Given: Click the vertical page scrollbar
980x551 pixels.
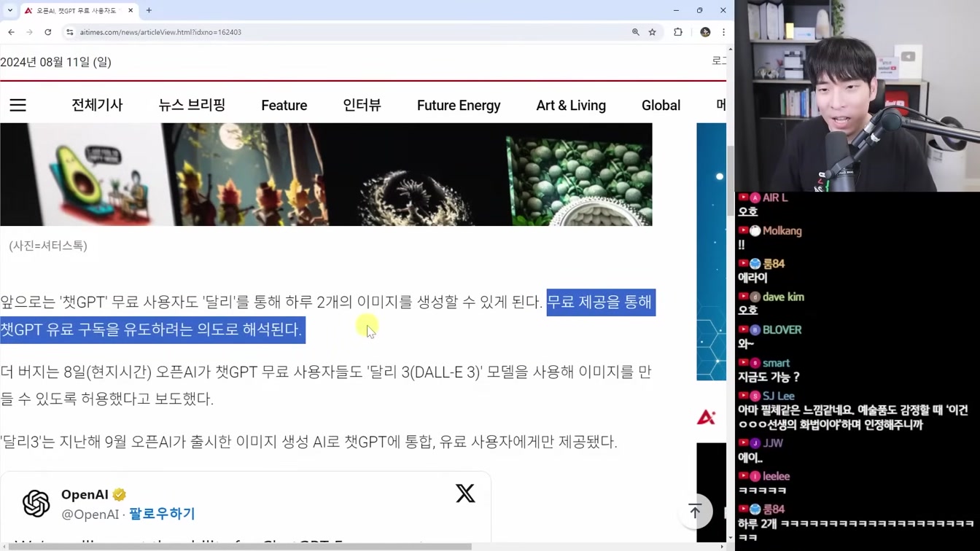Looking at the screenshot, I should pyautogui.click(x=731, y=181).
